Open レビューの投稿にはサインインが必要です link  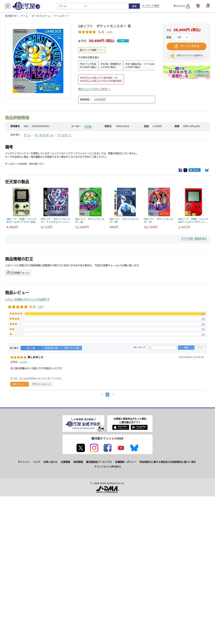pyautogui.click(x=27, y=299)
